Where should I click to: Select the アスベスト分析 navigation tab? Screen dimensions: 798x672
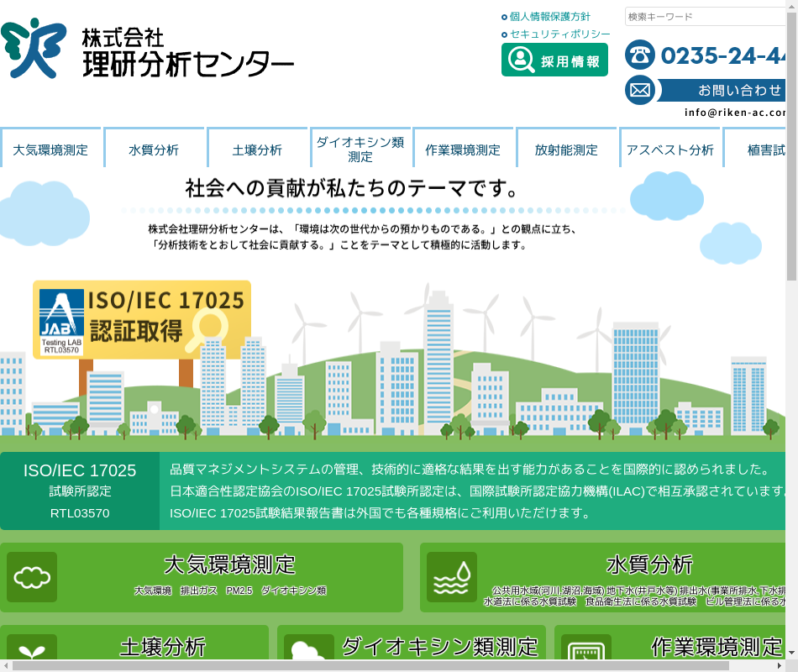(x=669, y=150)
